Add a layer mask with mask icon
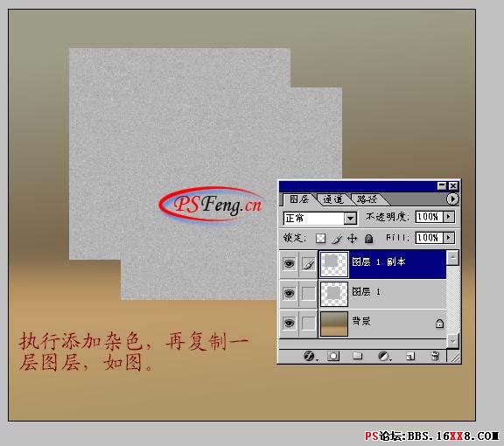The width and height of the screenshot is (504, 446). coord(333,356)
